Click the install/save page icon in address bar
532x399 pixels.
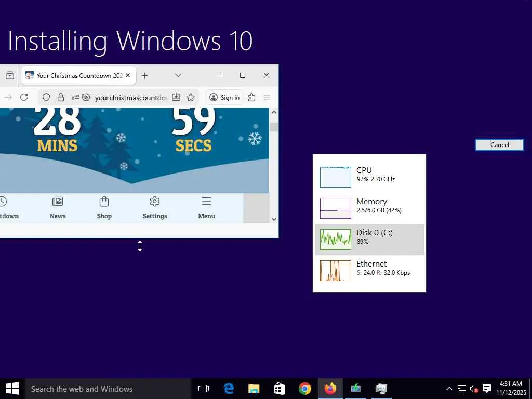click(x=176, y=97)
